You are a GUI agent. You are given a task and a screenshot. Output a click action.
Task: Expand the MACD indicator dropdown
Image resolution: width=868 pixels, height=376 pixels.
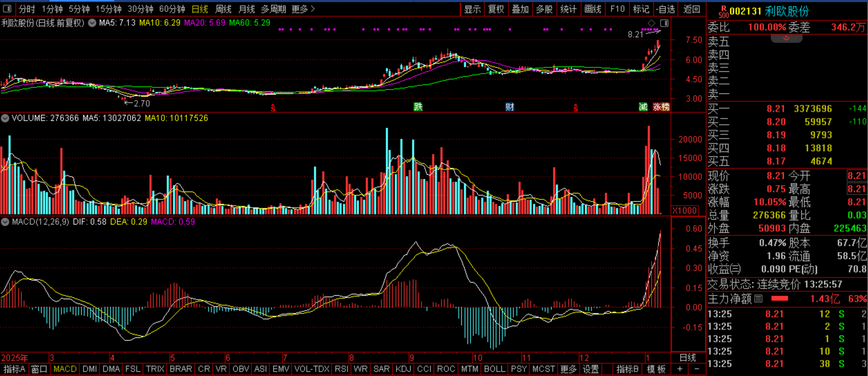pyautogui.click(x=5, y=222)
